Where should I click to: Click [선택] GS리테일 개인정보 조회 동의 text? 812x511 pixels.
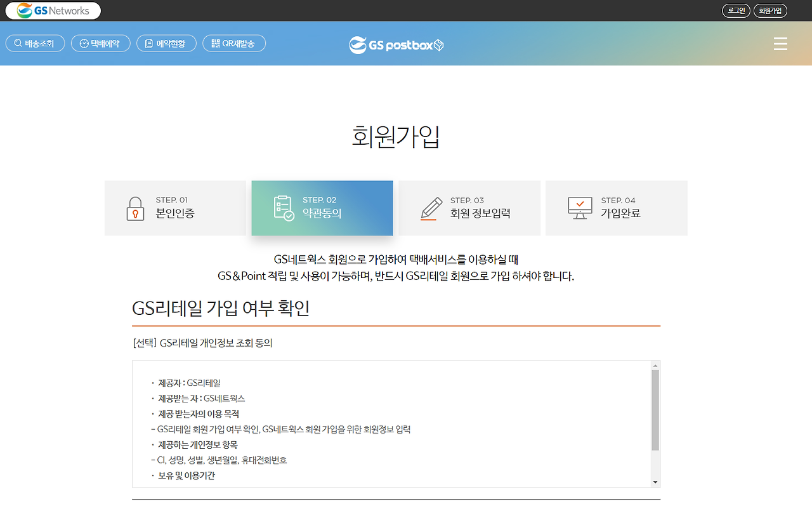202,343
